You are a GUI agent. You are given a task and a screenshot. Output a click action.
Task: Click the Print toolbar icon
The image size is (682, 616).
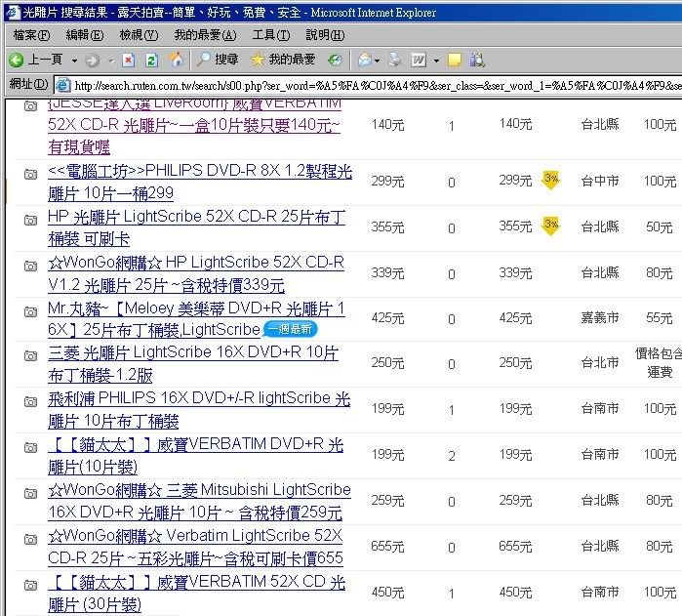click(x=394, y=60)
